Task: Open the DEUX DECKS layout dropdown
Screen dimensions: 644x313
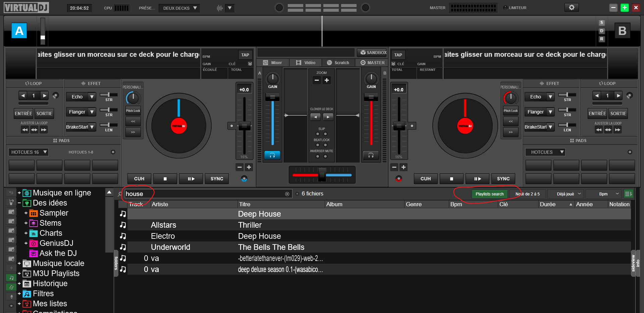Action: point(179,8)
